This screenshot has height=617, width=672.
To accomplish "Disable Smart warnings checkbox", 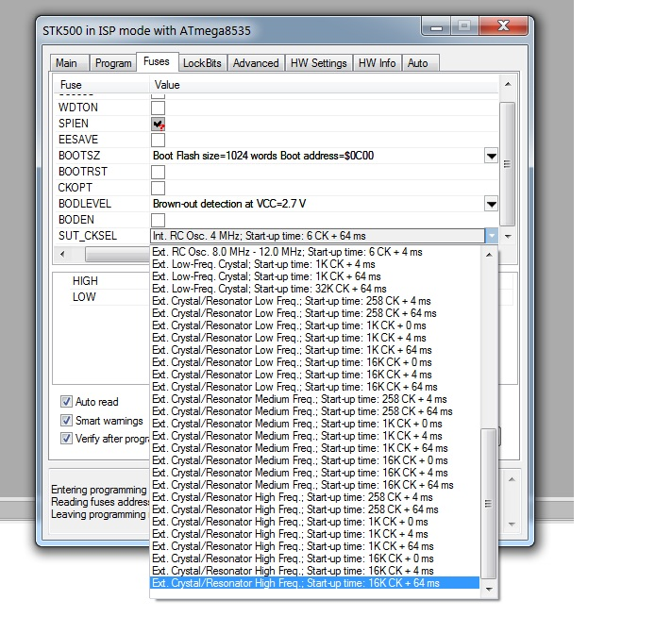I will 66,421.
